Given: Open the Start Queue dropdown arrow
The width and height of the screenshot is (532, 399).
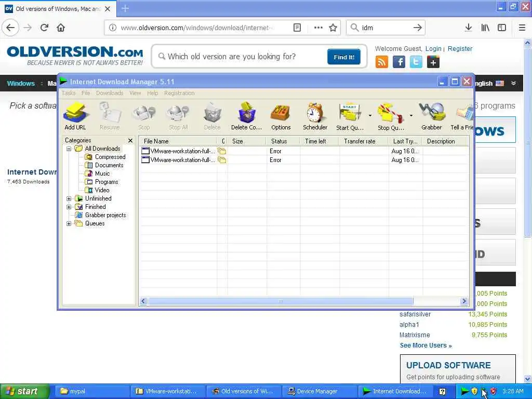Looking at the screenshot, I should (x=370, y=116).
